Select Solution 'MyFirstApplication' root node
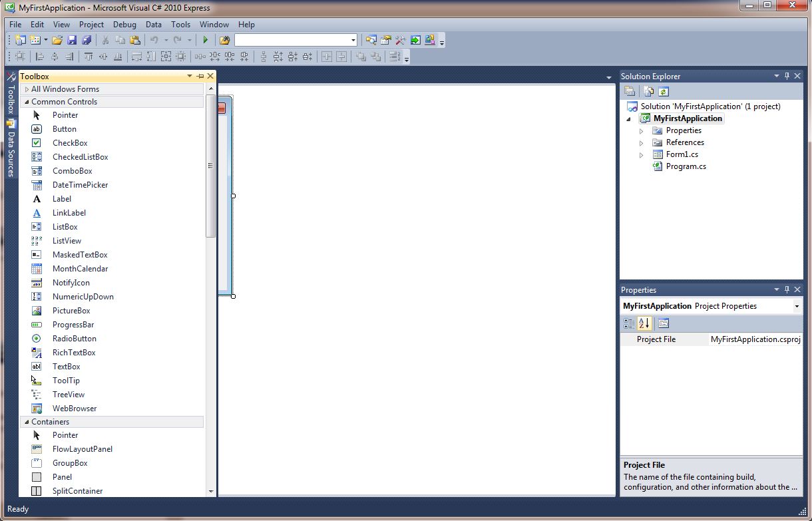Screen dimensions: 812x521 (x=710, y=106)
